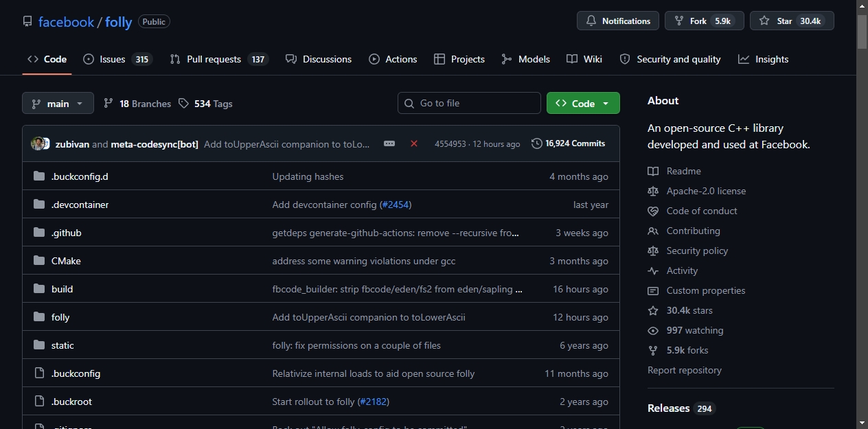Click the .buckconfig.d folder icon
Screen dimensions: 868x429
tap(39, 176)
